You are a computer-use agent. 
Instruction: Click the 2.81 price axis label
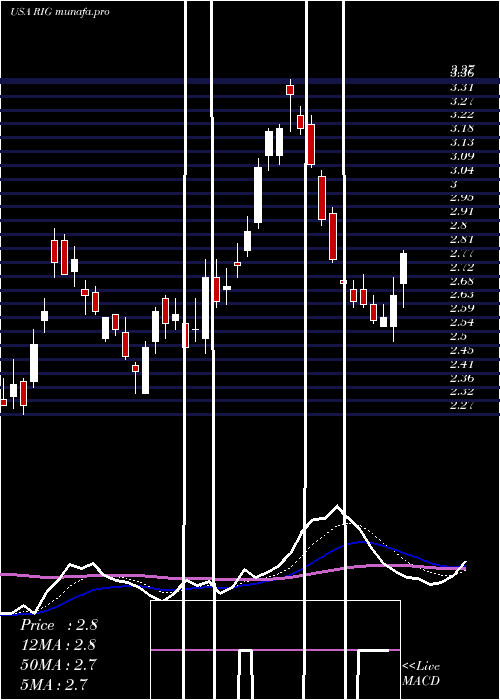462,239
